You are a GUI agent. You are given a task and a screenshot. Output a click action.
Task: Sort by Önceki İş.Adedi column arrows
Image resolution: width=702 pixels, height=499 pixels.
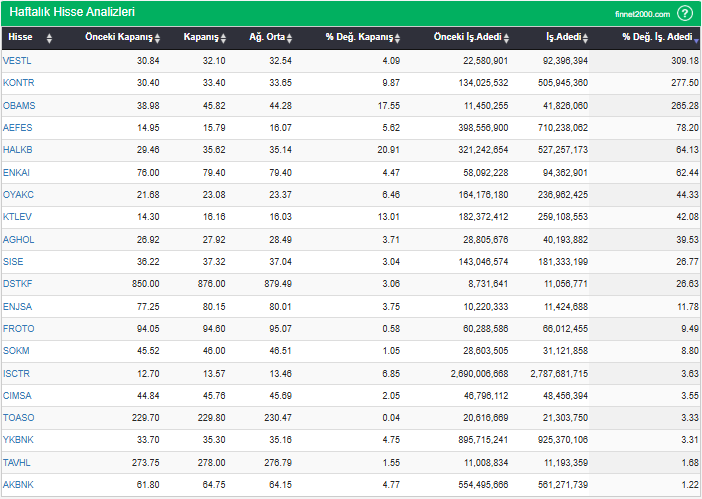[507, 38]
